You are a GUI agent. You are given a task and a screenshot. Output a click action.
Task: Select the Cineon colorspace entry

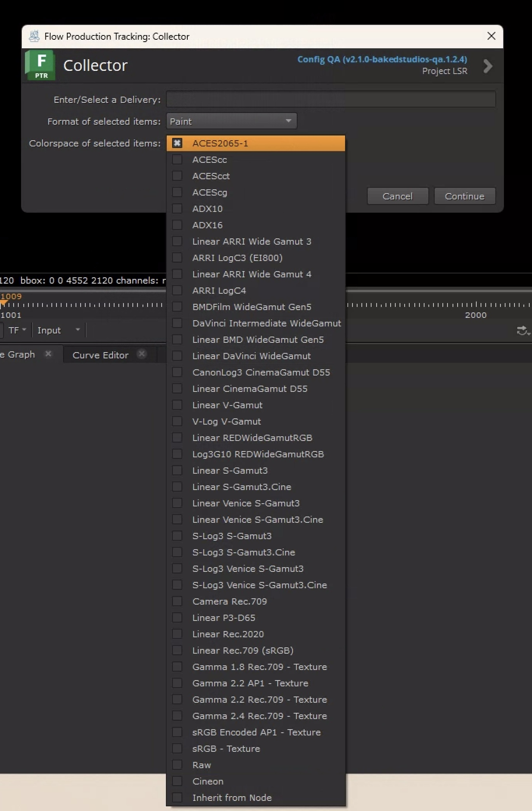coord(256,781)
